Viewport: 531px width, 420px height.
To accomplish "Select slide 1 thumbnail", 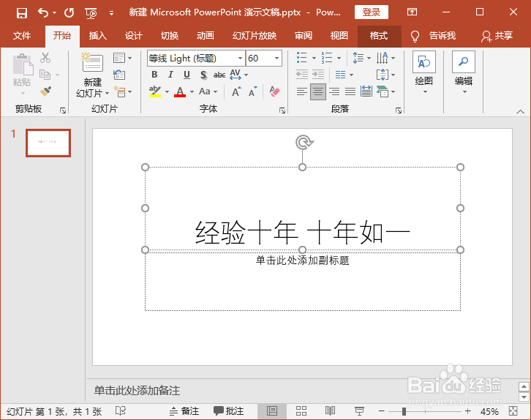I will [x=48, y=143].
